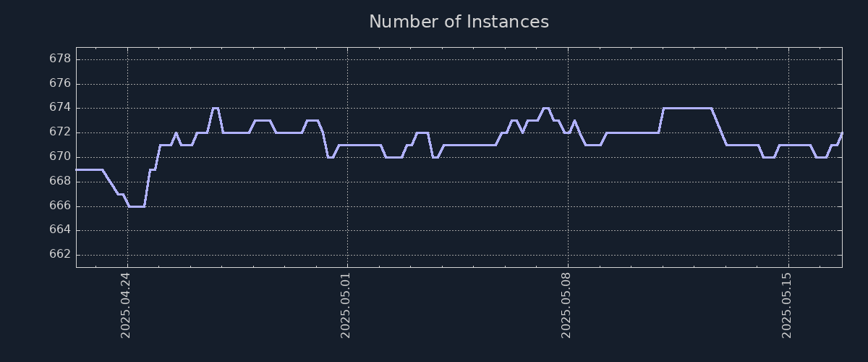Select y-axis label 668

click(59, 181)
